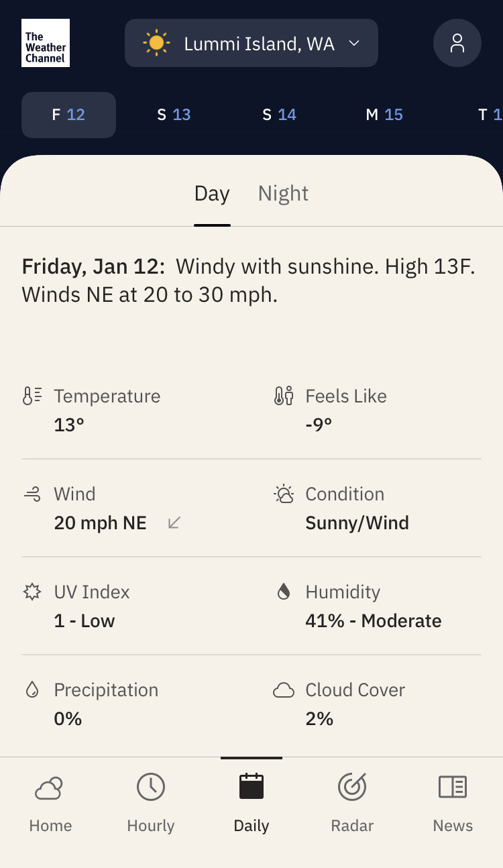Open The Weather Channel logo home link
The width and height of the screenshot is (503, 868).
pos(46,43)
